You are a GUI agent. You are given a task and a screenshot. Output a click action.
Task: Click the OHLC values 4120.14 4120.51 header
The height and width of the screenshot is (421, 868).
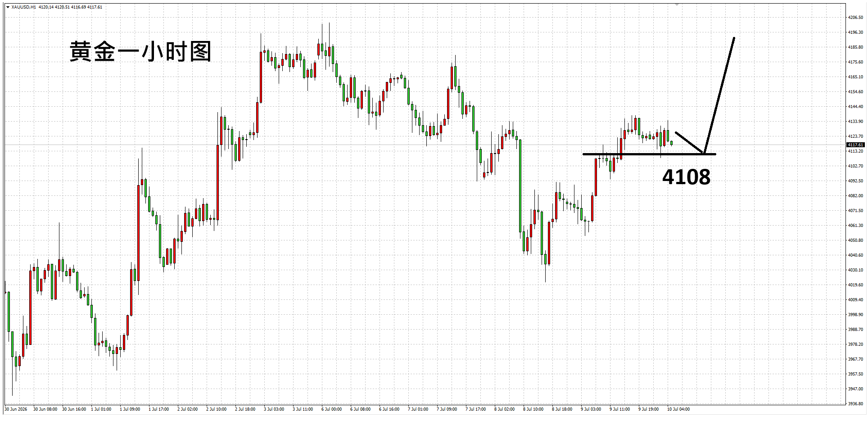[x=54, y=7]
